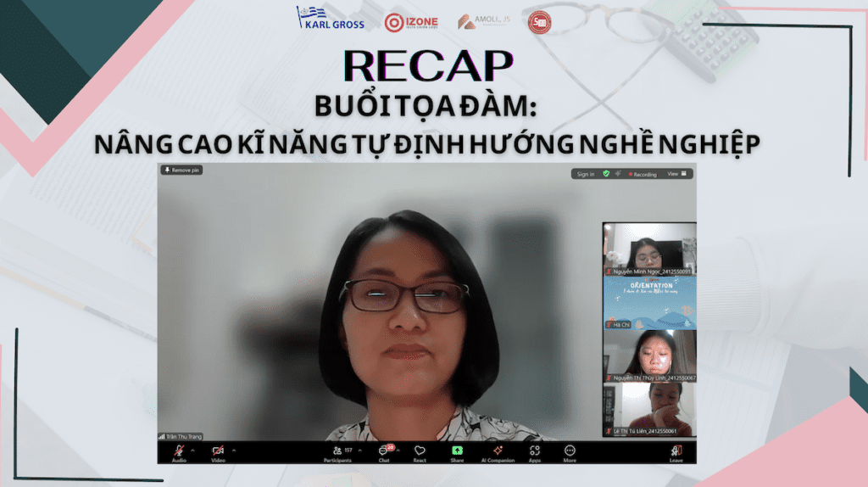
Task: Open the Apps menu icon
Action: pyautogui.click(x=535, y=450)
